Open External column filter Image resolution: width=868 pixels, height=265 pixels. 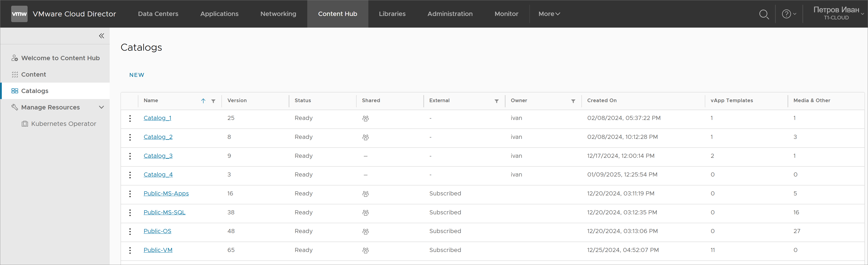(x=497, y=101)
